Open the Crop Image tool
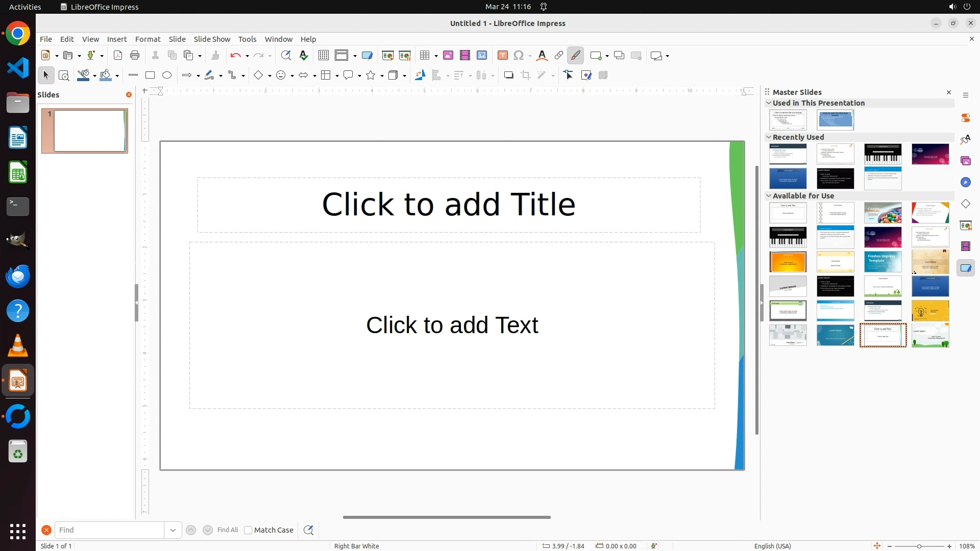 click(x=526, y=75)
